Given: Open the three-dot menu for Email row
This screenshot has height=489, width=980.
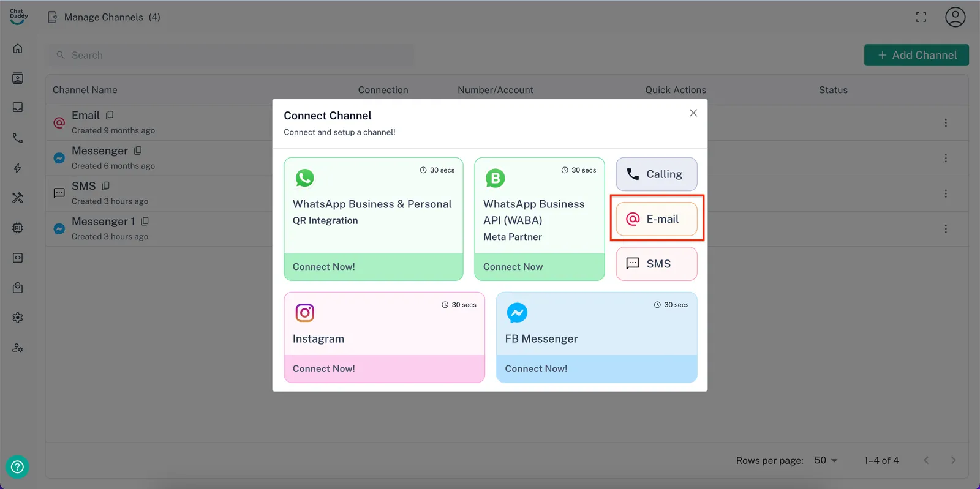Looking at the screenshot, I should 945,123.
